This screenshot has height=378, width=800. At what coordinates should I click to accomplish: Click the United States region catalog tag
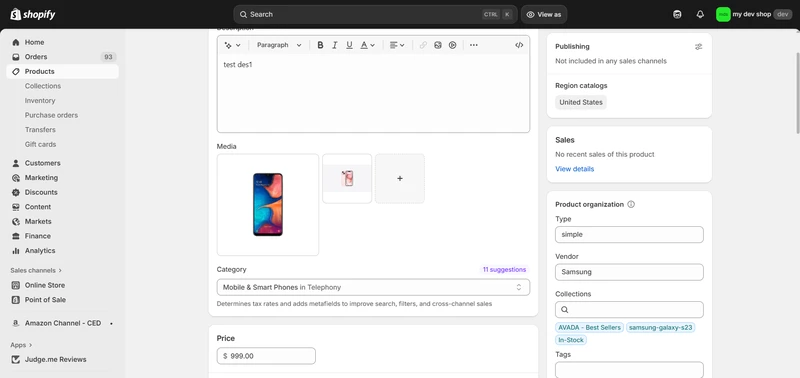pos(581,102)
